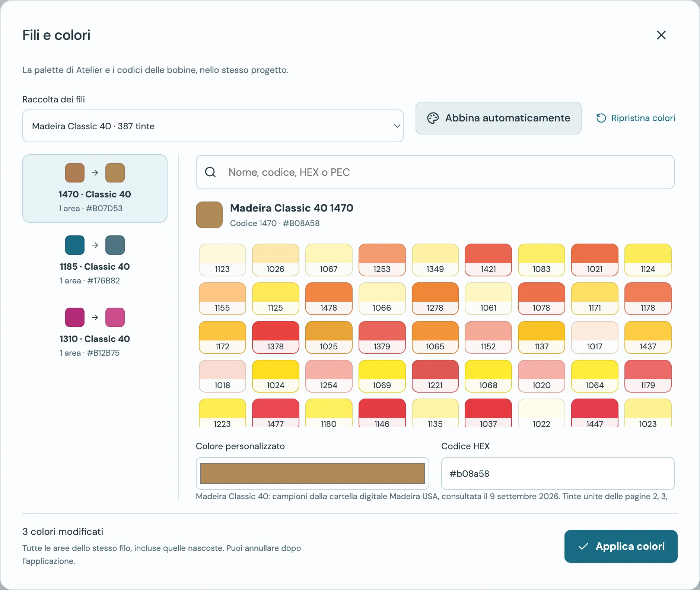
Task: Select swatch 1221
Action: [x=435, y=376]
